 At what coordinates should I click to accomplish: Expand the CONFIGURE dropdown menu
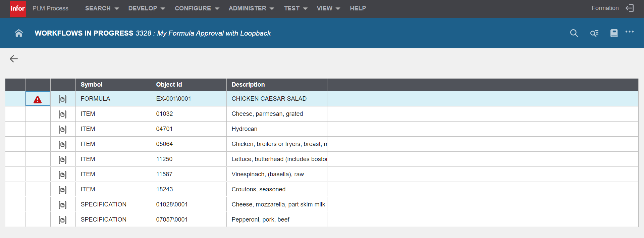[197, 8]
